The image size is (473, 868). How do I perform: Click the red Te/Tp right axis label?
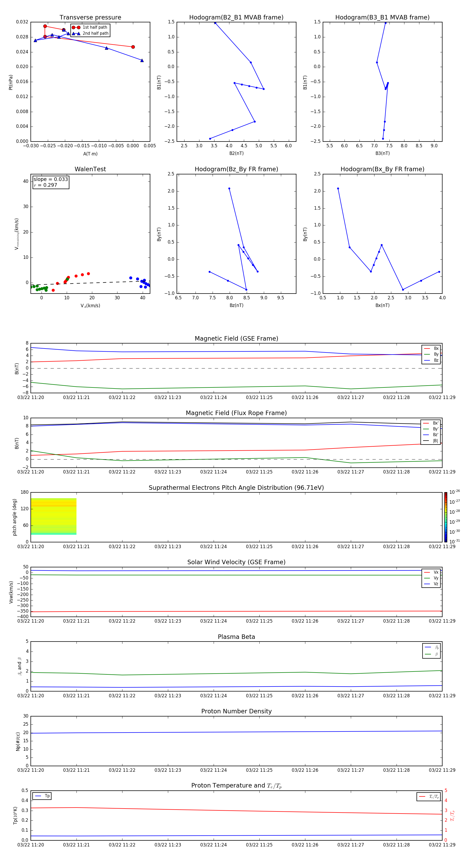pyautogui.click(x=452, y=816)
